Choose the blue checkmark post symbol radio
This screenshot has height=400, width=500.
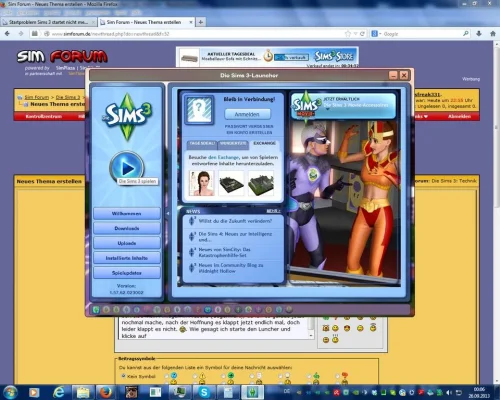167,376
